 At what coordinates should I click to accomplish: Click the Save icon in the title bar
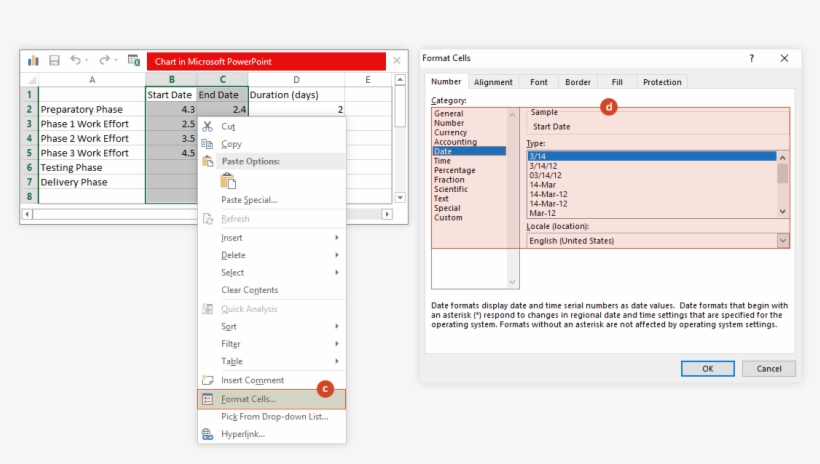[54, 61]
